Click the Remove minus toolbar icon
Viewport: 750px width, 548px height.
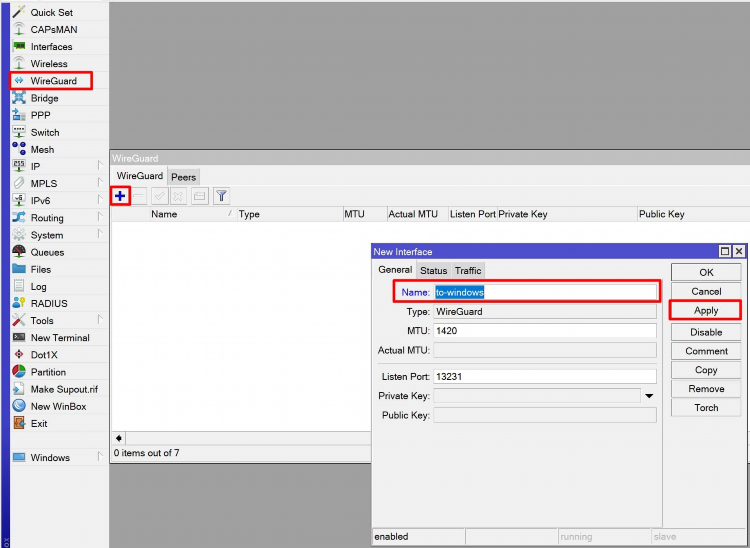pyautogui.click(x=139, y=196)
